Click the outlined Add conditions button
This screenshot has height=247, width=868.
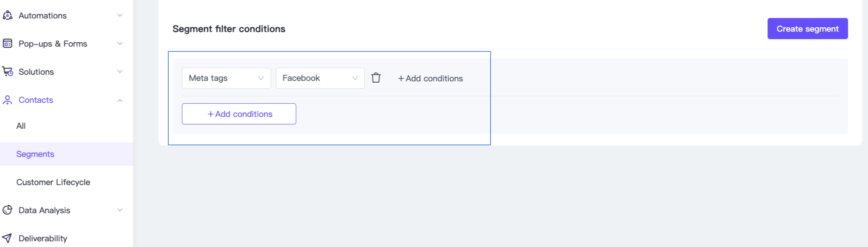click(239, 114)
